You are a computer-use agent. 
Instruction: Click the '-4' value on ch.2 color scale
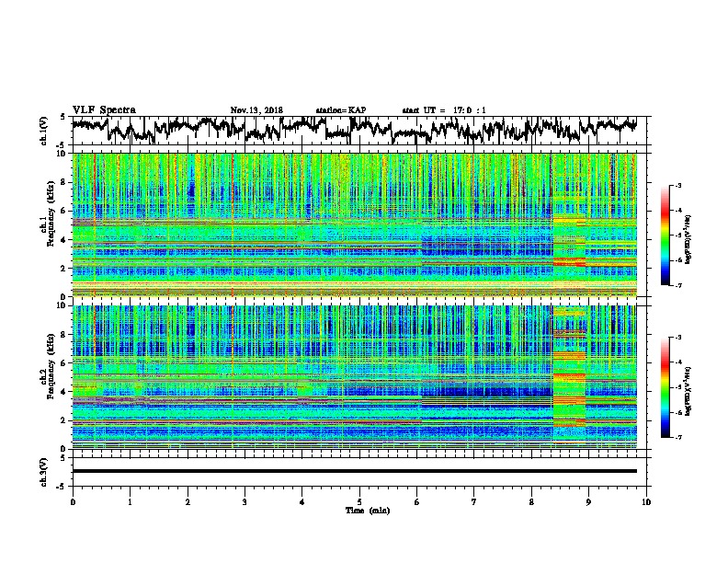coord(677,362)
